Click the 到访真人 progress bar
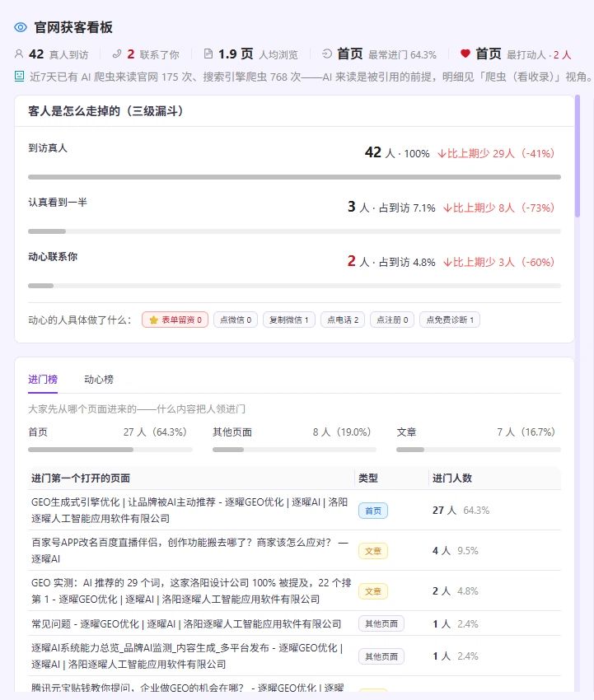Image resolution: width=594 pixels, height=700 pixels. click(294, 177)
